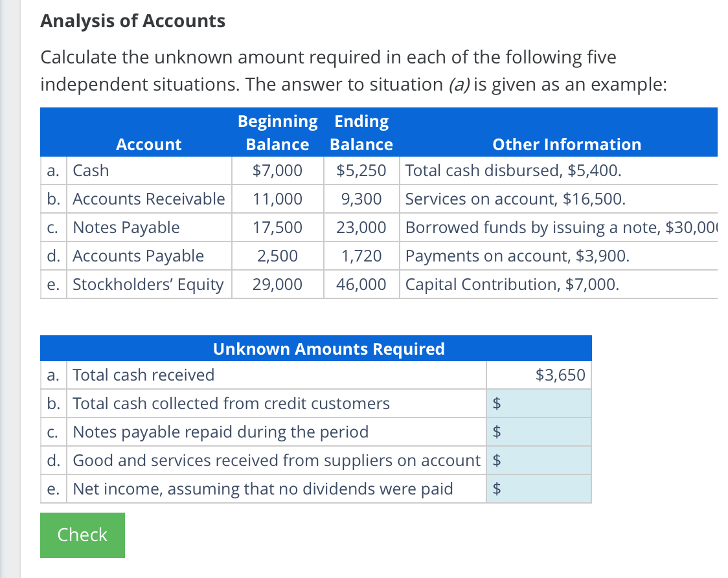
Task: Click the Ending Balance column header
Action: 361,132
